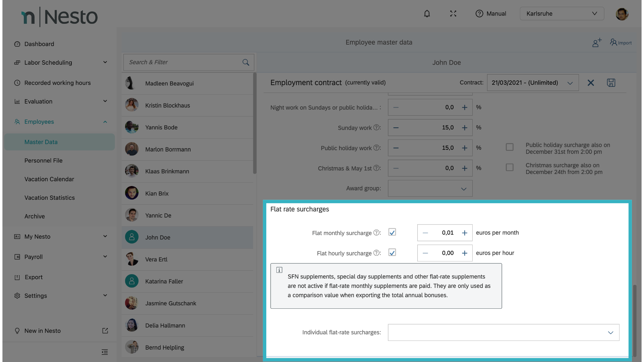This screenshot has height=362, width=644.
Task: Open the Manual help link
Action: click(x=491, y=14)
